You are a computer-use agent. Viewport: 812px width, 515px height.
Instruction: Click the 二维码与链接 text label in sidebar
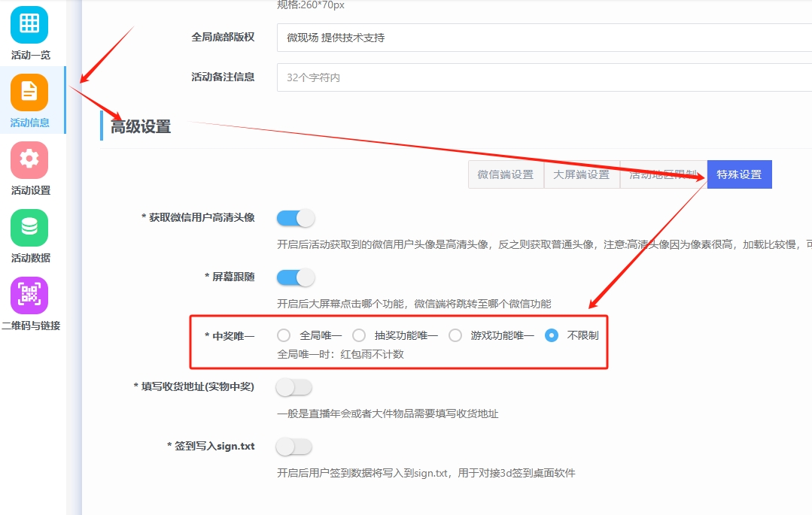click(31, 326)
